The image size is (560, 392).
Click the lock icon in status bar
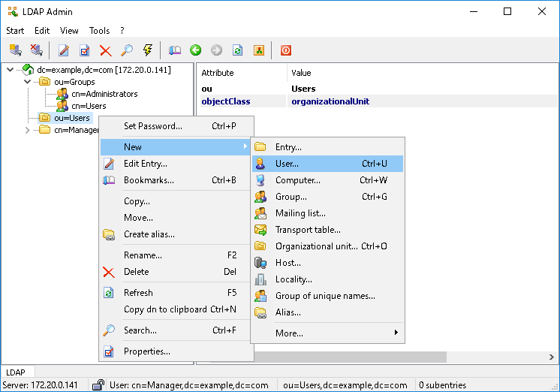pyautogui.click(x=98, y=384)
